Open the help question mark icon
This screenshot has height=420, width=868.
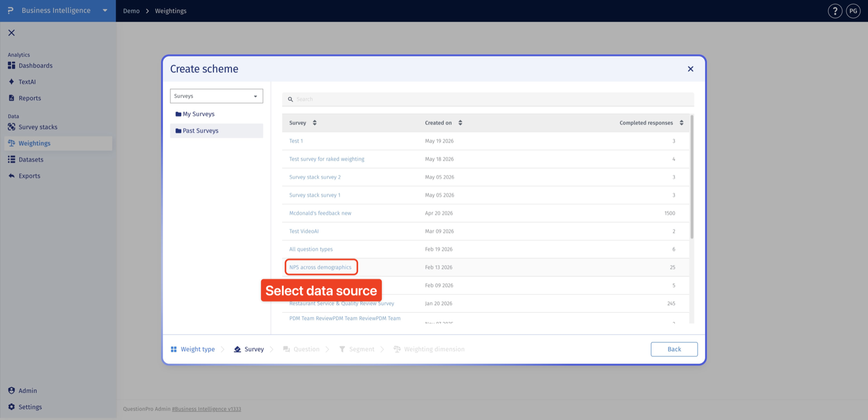(835, 11)
